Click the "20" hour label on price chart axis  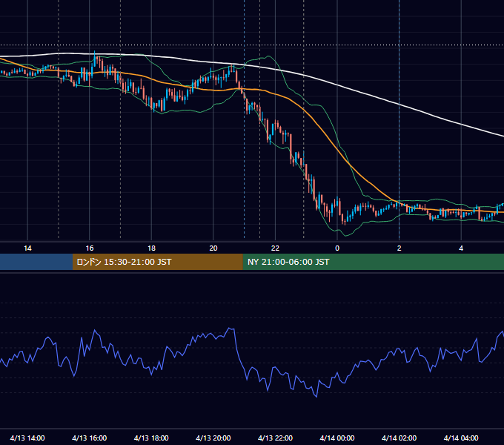[213, 248]
